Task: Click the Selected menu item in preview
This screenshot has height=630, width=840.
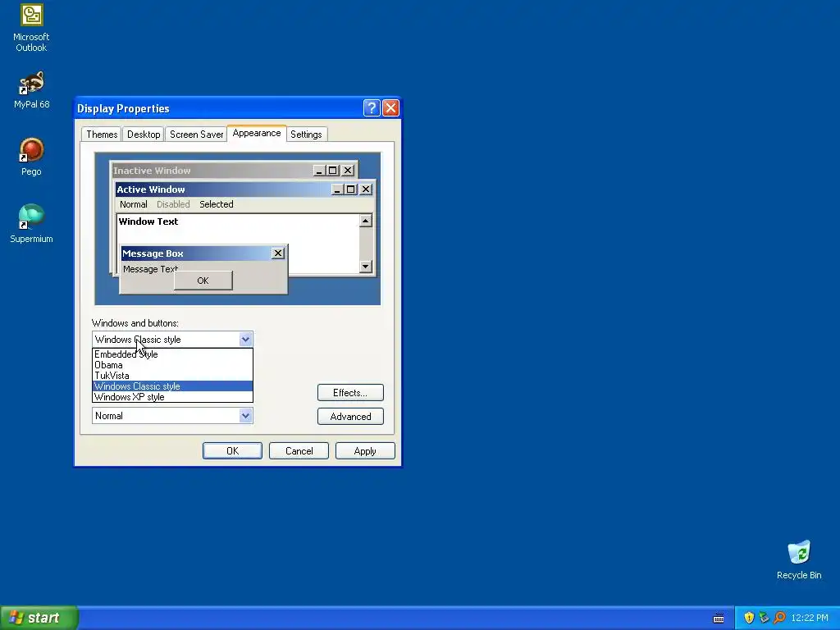Action: pos(217,204)
